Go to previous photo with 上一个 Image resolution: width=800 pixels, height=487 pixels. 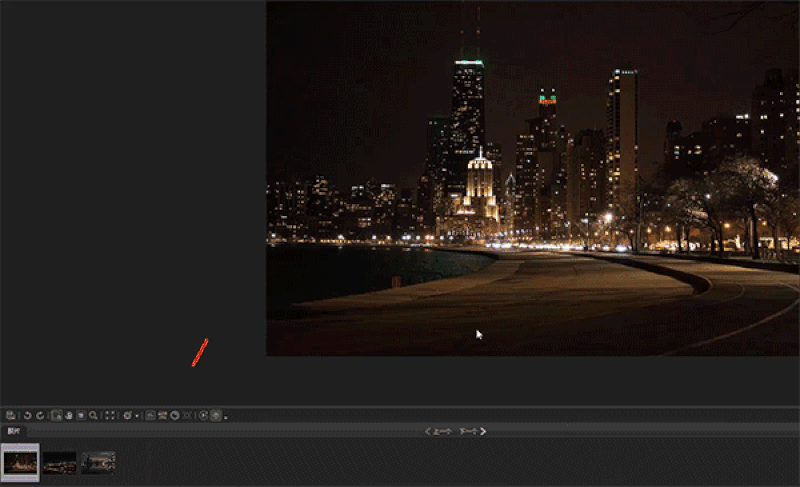[x=438, y=432]
